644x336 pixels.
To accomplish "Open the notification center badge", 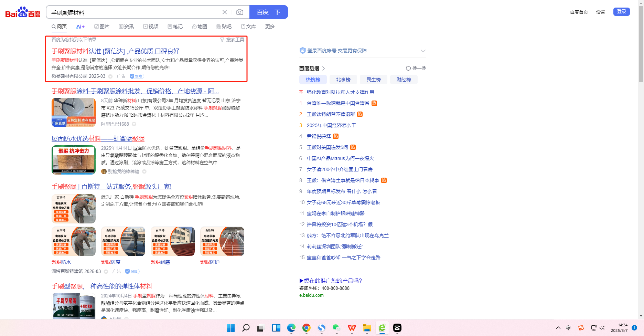I will tap(634, 328).
